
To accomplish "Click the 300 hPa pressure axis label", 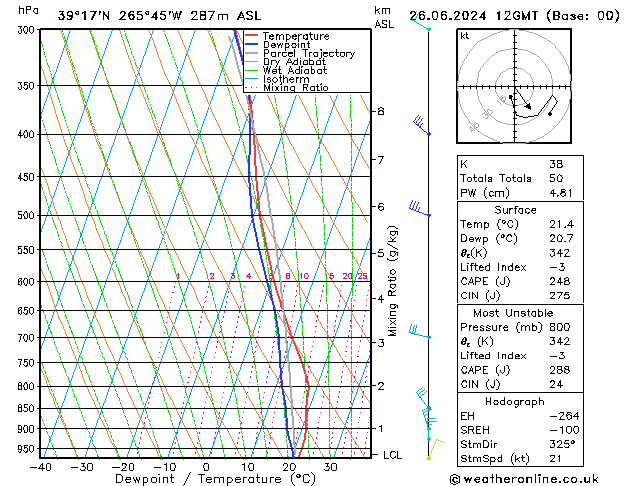I will point(26,30).
